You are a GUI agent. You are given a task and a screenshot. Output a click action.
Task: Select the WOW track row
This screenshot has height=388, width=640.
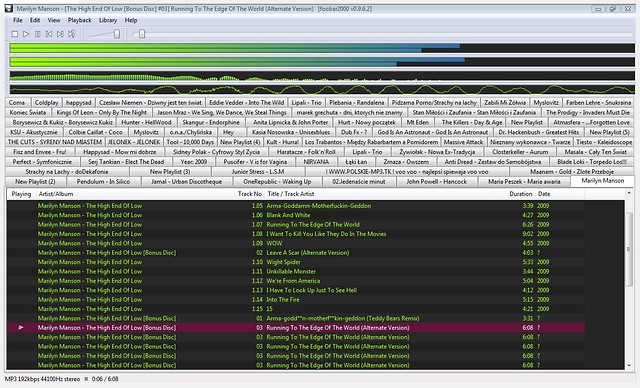coord(296,243)
